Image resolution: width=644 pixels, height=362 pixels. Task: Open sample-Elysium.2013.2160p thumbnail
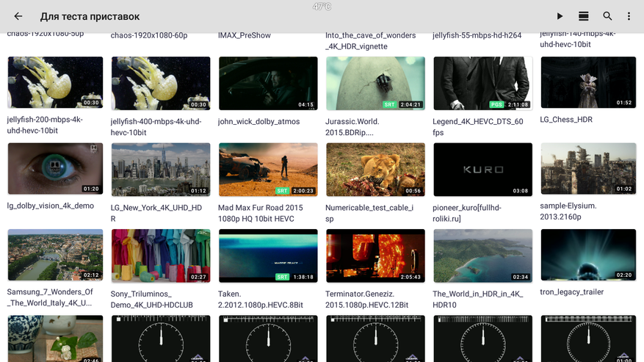pyautogui.click(x=588, y=168)
